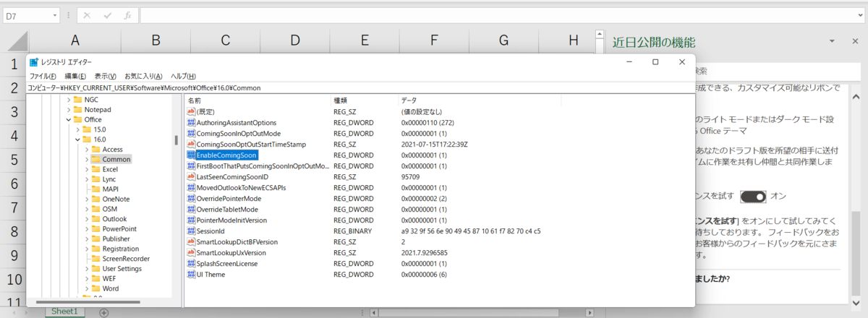Click the ComingSoonOptOutStartTimeStamp string icon
Viewport: 868px width, 318px height.
click(x=191, y=145)
